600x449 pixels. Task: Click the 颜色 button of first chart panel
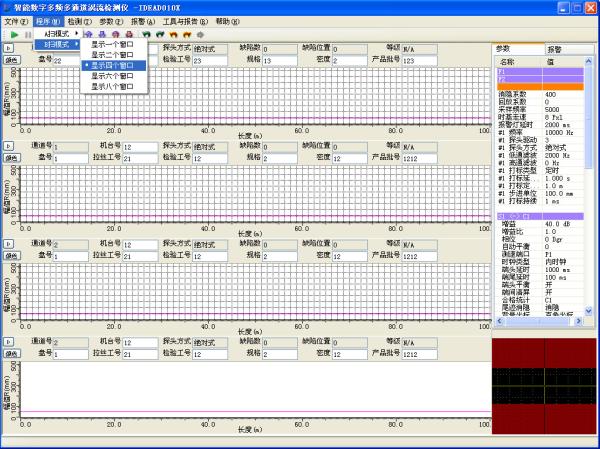point(12,60)
